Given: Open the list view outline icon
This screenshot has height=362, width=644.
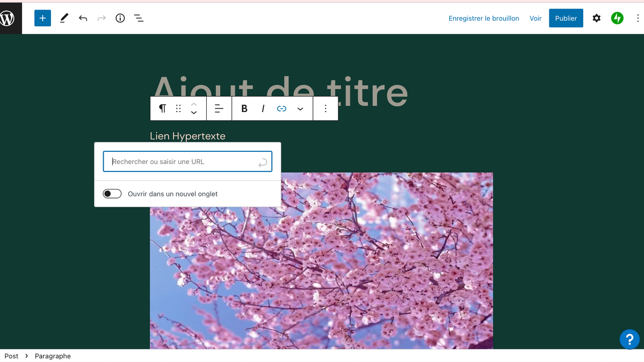Looking at the screenshot, I should [139, 18].
